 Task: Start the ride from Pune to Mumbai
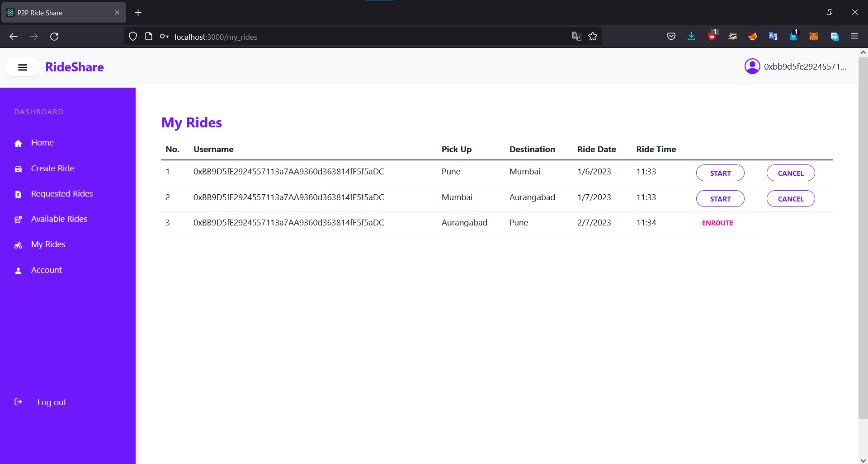click(720, 173)
